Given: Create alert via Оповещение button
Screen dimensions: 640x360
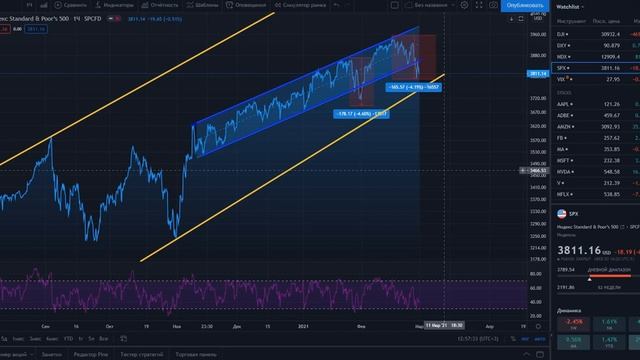Looking at the screenshot, I should point(246,5).
